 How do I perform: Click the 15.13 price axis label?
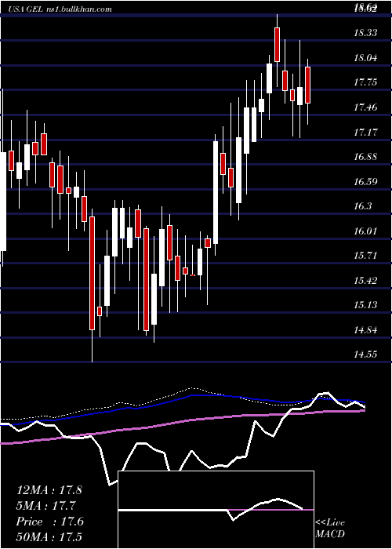point(365,304)
